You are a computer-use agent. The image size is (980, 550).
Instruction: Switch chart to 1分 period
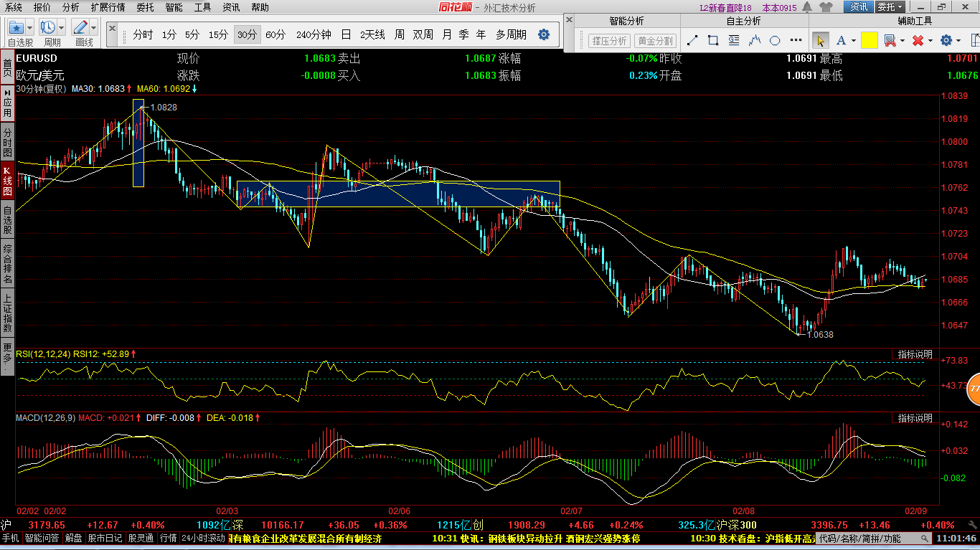(x=169, y=34)
